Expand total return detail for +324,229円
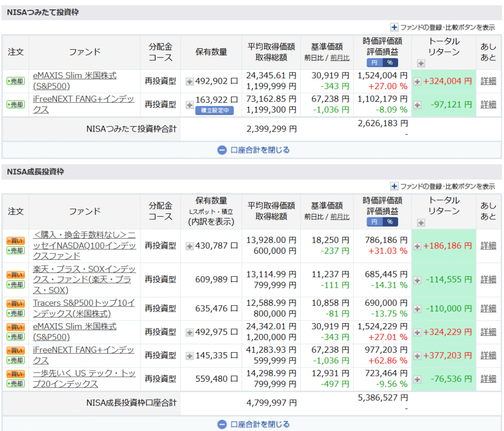The height and width of the screenshot is (431, 504). pyautogui.click(x=417, y=332)
